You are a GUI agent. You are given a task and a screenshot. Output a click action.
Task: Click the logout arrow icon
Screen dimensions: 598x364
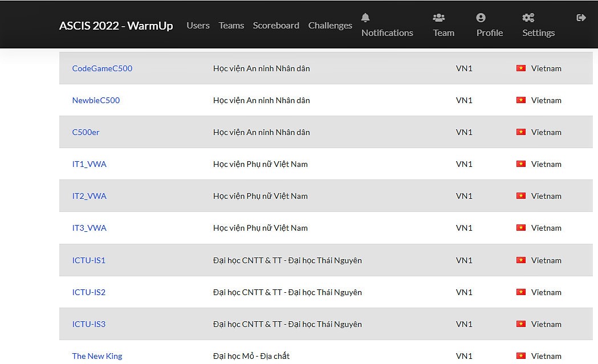pos(581,18)
